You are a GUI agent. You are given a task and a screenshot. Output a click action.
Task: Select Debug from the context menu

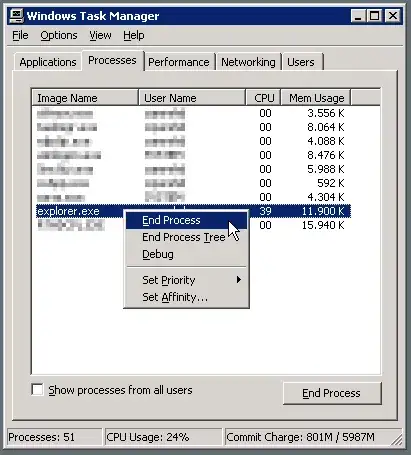pyautogui.click(x=186, y=254)
